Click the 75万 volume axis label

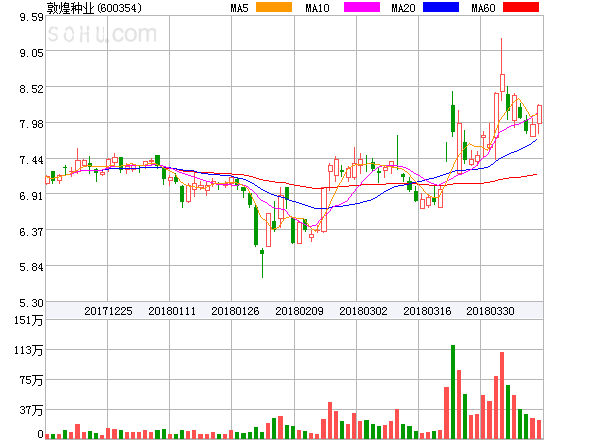coord(31,380)
